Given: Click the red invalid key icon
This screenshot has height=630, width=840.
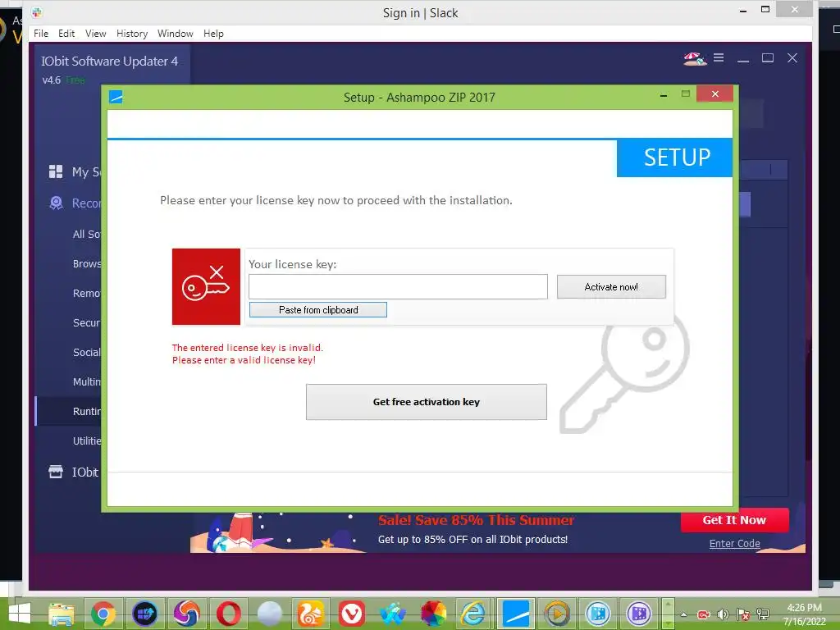Looking at the screenshot, I should [x=206, y=286].
